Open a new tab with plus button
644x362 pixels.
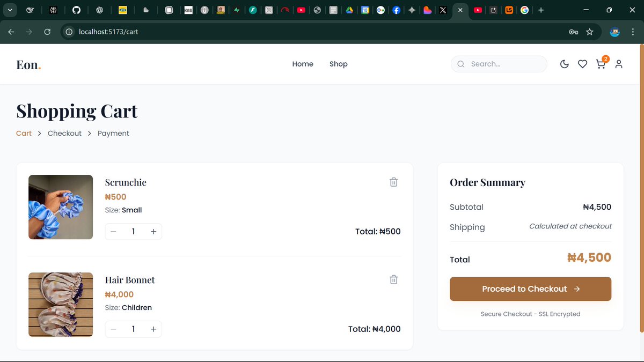click(x=540, y=10)
